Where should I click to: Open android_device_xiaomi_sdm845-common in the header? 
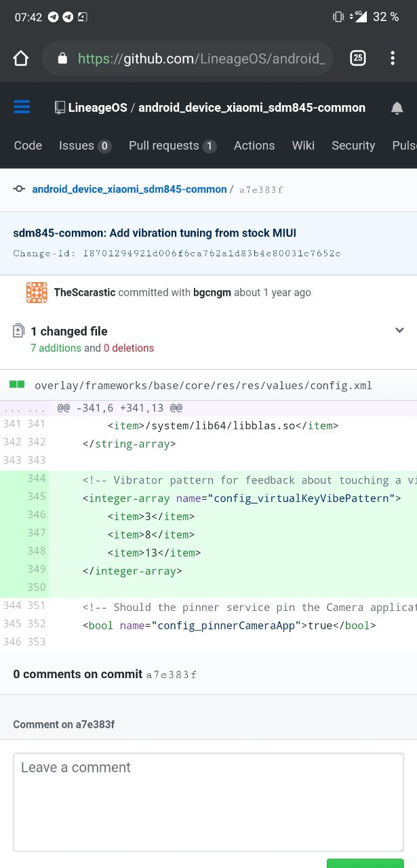[x=252, y=108]
